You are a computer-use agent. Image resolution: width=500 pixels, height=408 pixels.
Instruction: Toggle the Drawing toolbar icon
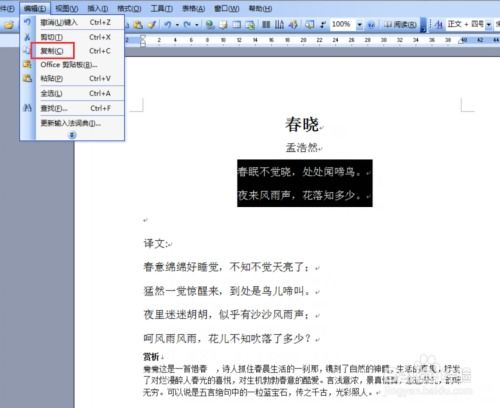293,25
